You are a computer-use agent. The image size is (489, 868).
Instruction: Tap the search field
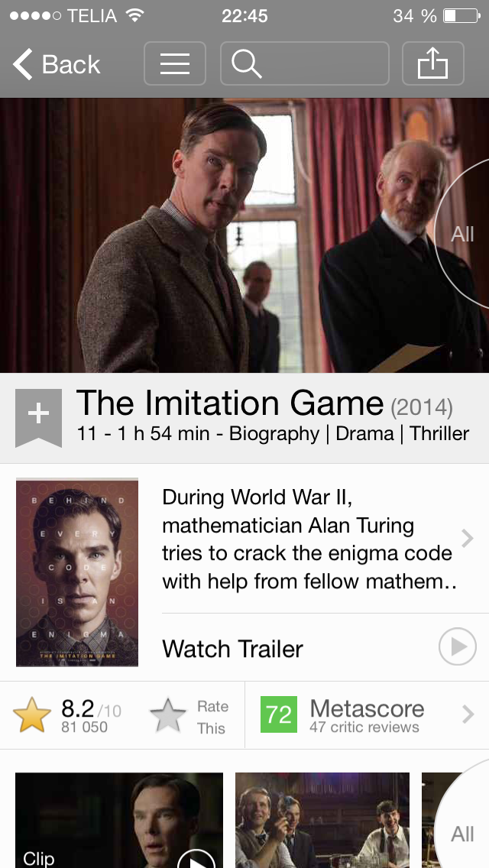[305, 63]
